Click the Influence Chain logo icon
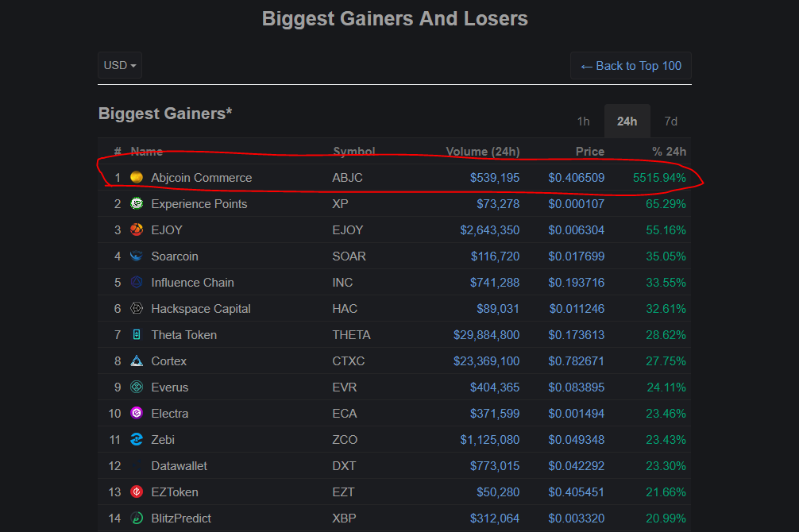 click(x=137, y=283)
